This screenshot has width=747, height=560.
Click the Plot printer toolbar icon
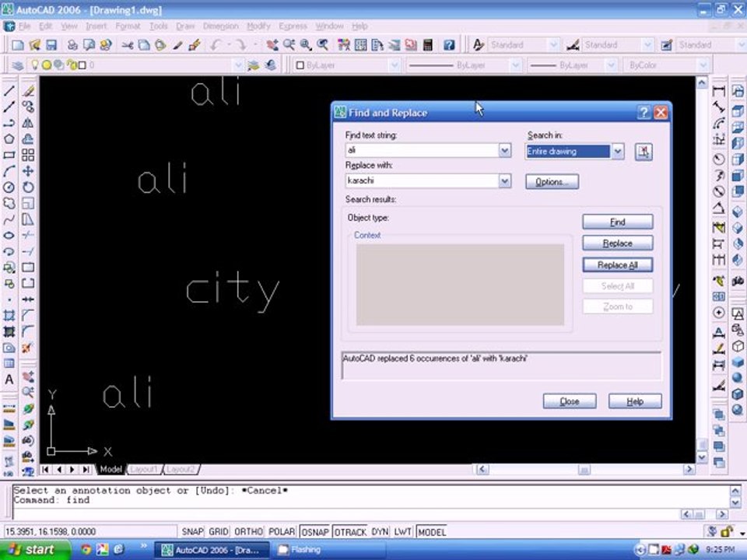[72, 45]
